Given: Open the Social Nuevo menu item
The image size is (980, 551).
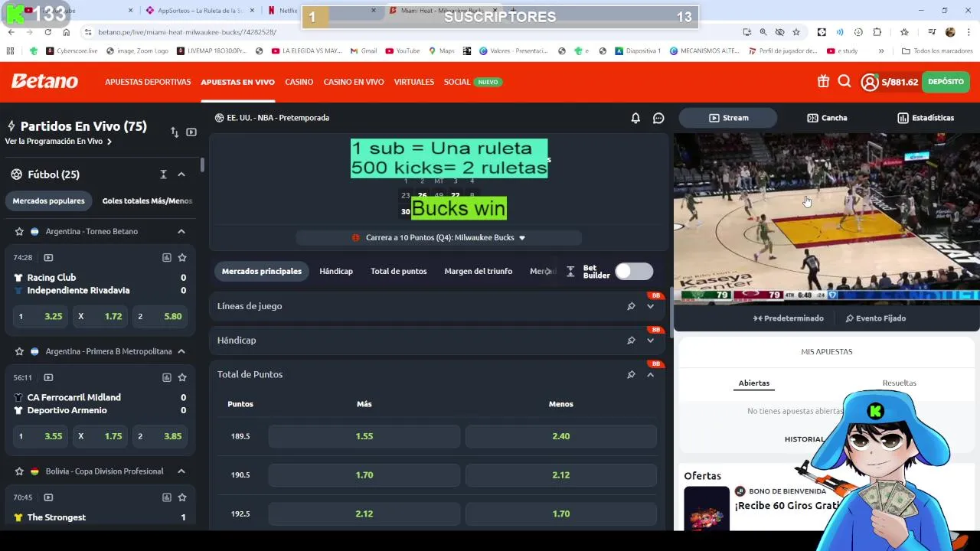Looking at the screenshot, I should [472, 82].
